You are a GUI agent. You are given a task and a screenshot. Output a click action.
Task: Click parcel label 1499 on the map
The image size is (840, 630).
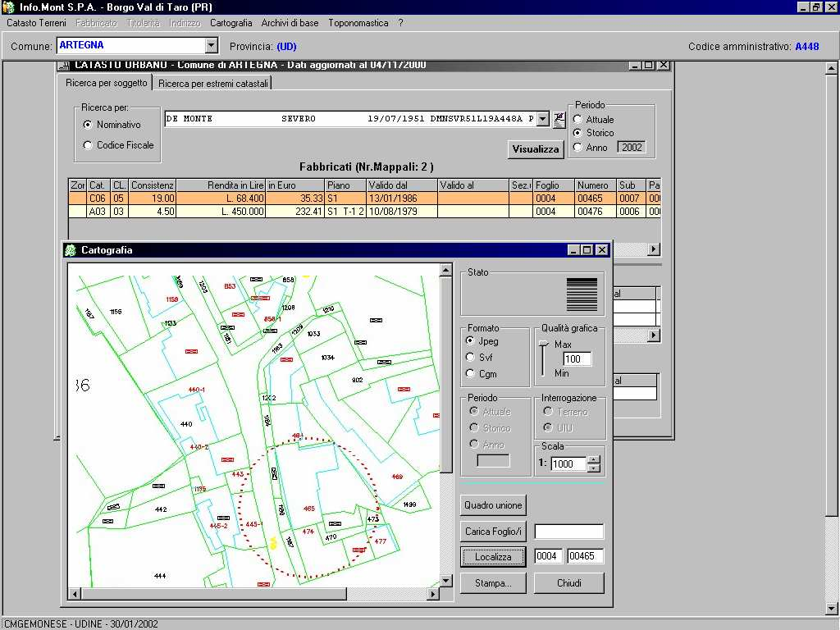pos(410,504)
